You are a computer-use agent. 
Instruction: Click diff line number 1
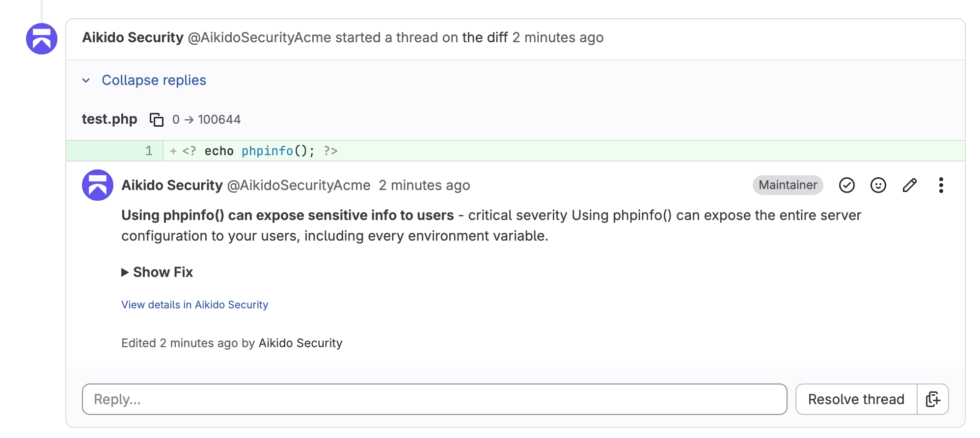[149, 151]
